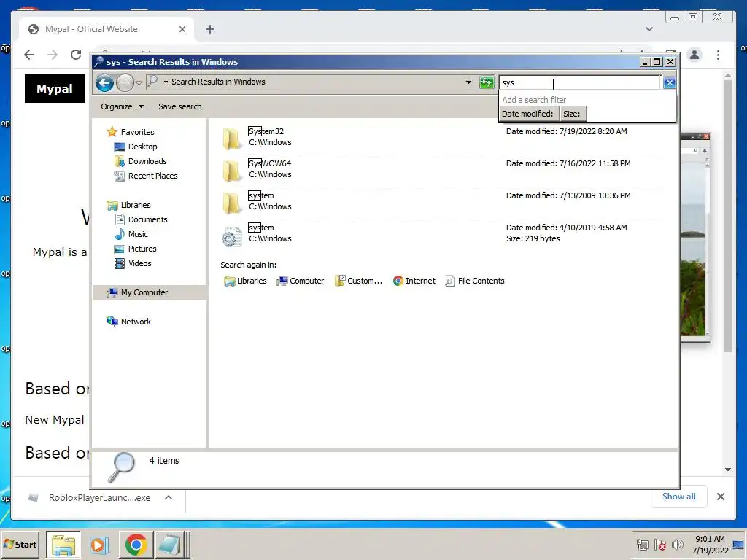Add Size search filter
This screenshot has width=747, height=560.
tap(572, 114)
